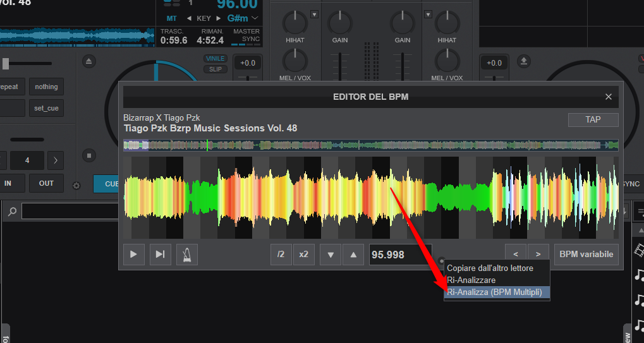Click the left deck +0.0 pitch value
This screenshot has width=644, height=343.
click(248, 63)
